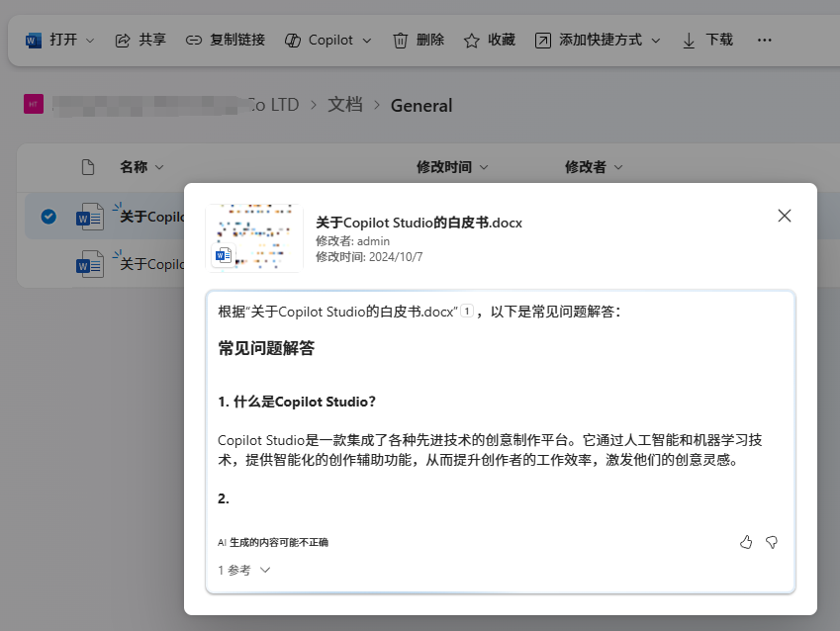Click the first row Word document icon
Screen dimensions: 840x631
click(x=89, y=217)
